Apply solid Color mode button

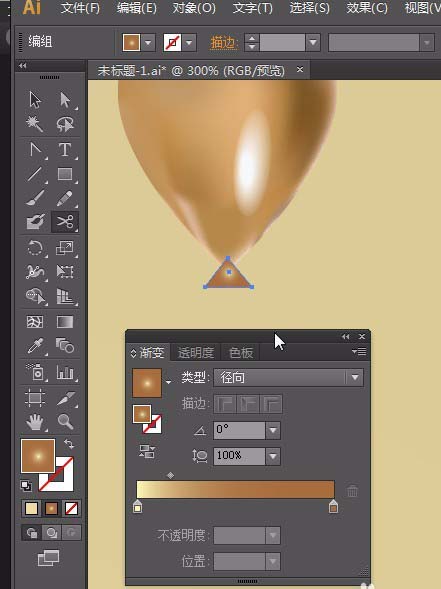32,509
